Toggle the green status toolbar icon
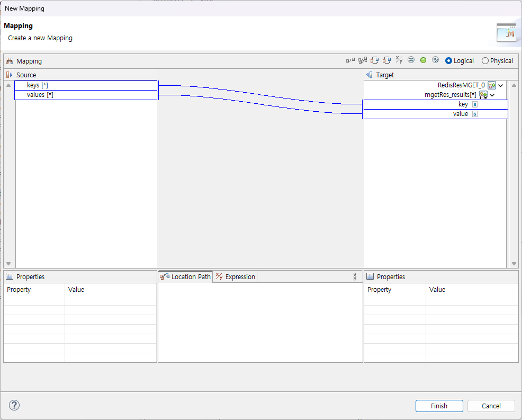Screen dimensions: 522x420 [423, 60]
